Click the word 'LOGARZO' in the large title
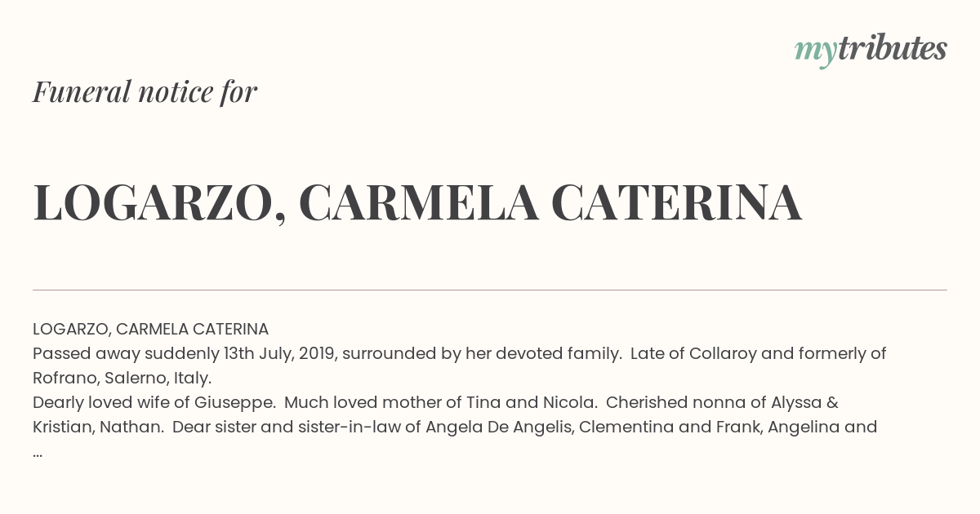Viewport: 980px width, 514px height. 154,203
